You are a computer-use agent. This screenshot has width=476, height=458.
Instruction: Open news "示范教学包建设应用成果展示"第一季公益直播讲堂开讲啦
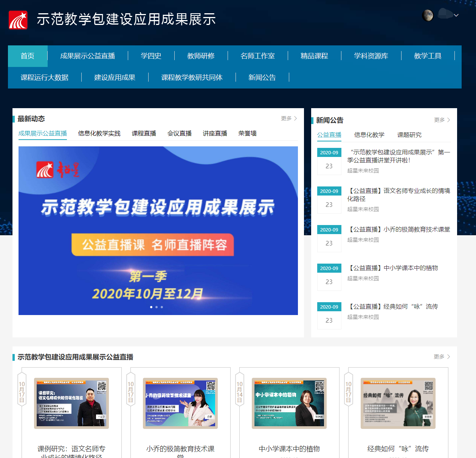(399, 156)
